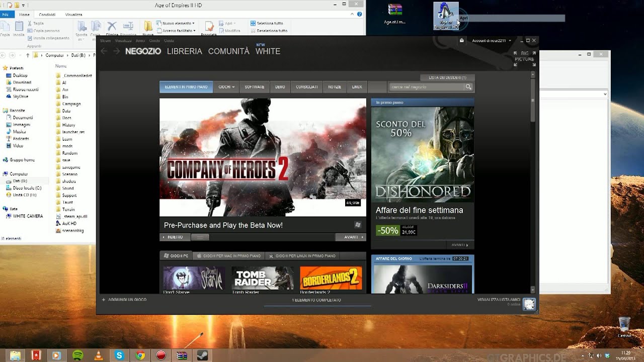Expand Nuovo elemento dropdown in Explorer

pos(175,23)
